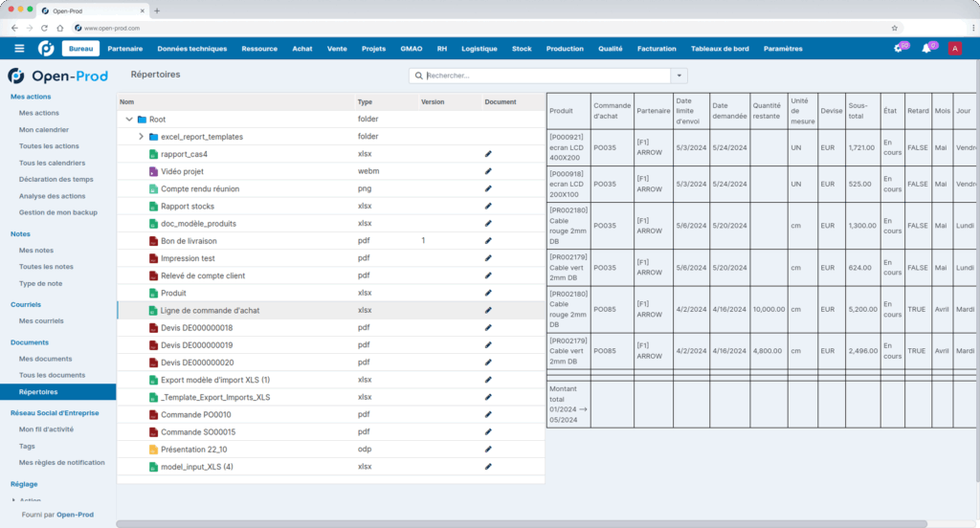Open the Facturation menu
980x528 pixels.
pos(657,49)
